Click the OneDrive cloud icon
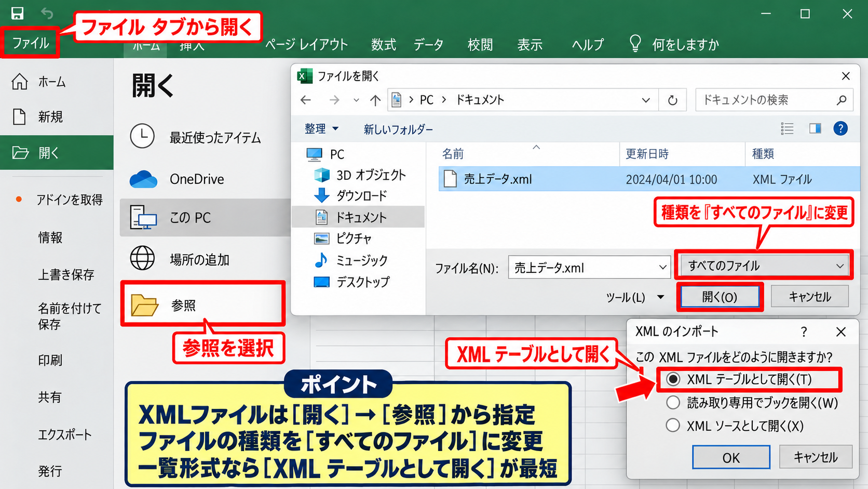 [143, 179]
